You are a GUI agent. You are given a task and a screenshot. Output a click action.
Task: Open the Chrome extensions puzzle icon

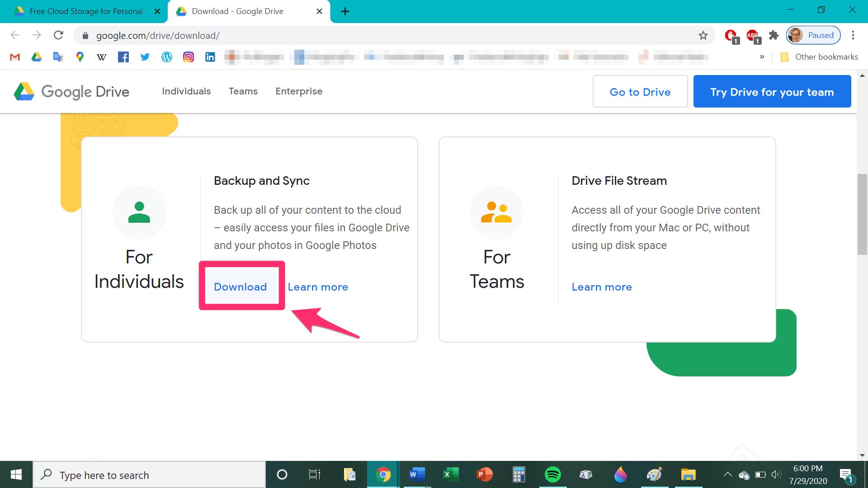(x=774, y=35)
